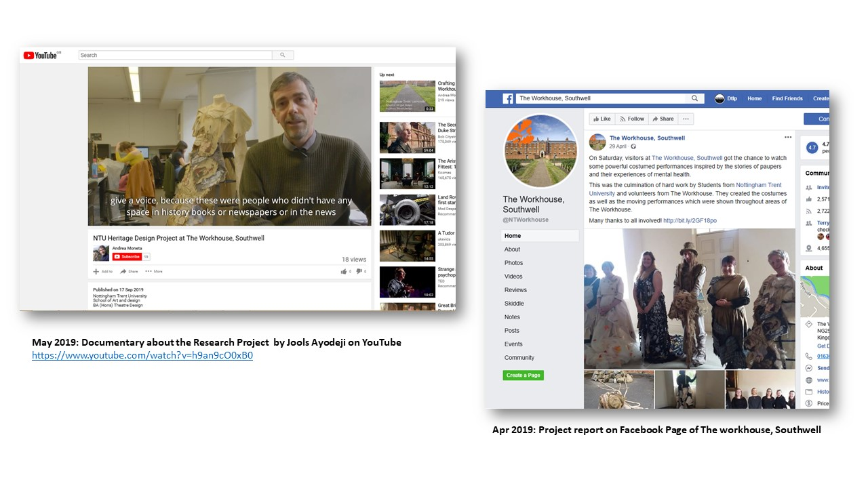Viewport: 868px width, 488px height.
Task: Click thumbs-down dislike icon under YouTube video
Action: pos(359,271)
